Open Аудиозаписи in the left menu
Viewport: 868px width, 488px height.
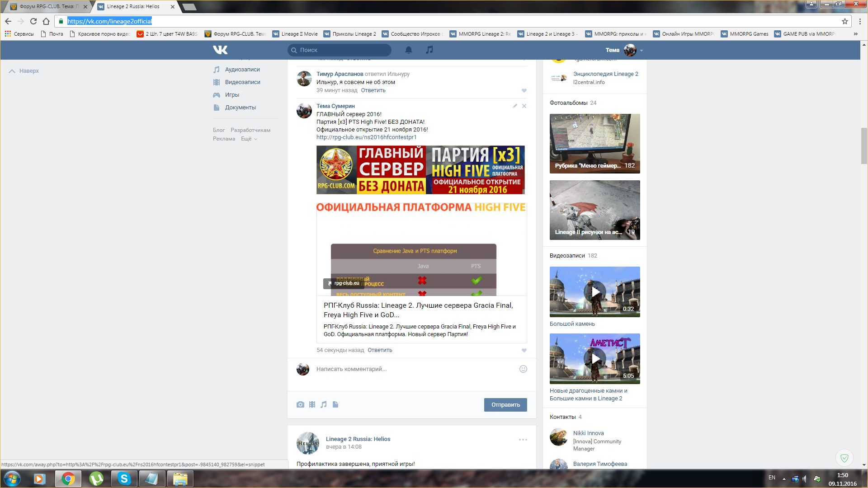click(242, 70)
